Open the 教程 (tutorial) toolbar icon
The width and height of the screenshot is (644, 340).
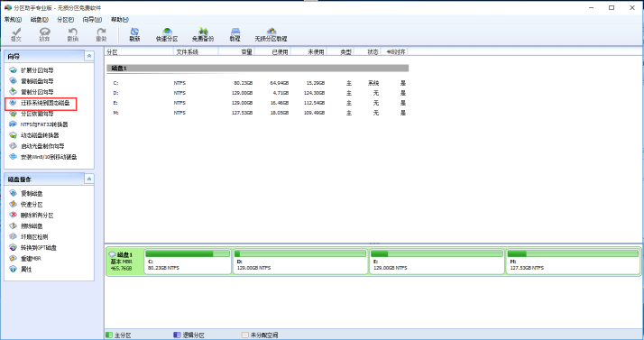coord(235,34)
